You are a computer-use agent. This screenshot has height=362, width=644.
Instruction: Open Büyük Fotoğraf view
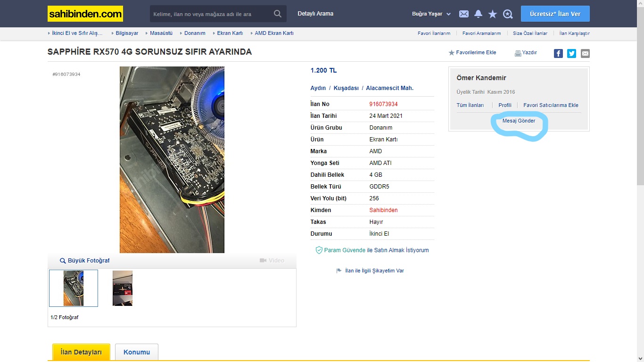pyautogui.click(x=89, y=261)
